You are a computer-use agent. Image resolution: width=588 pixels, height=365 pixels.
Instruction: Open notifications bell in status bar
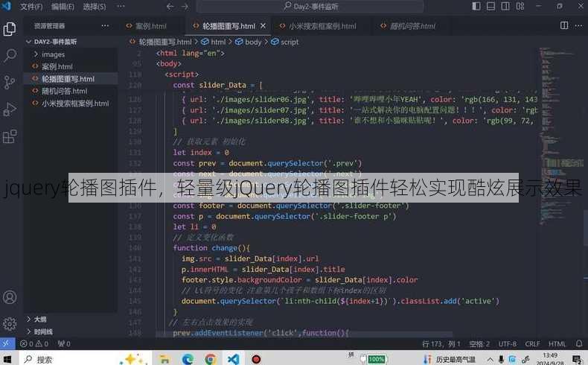tap(579, 343)
